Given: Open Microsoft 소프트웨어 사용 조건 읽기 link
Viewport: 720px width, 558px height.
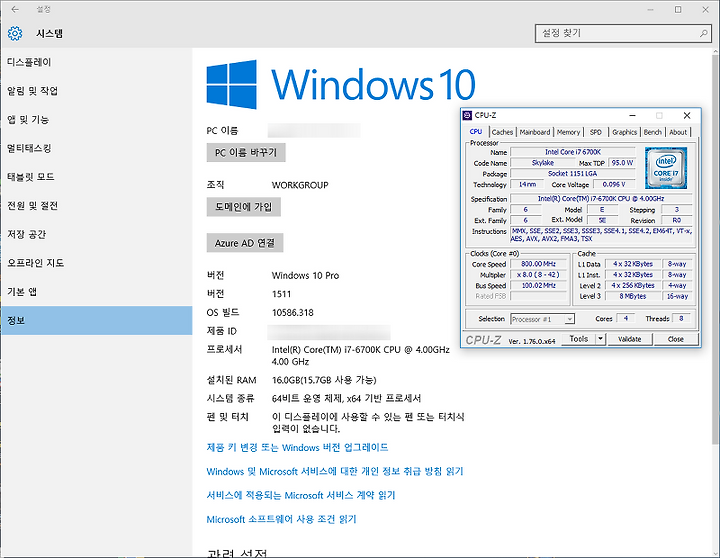Looking at the screenshot, I should [281, 519].
